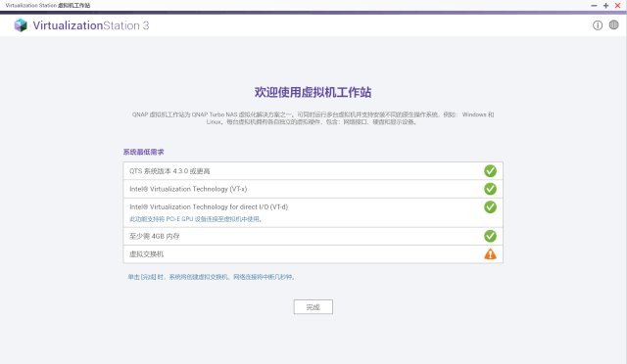Click the PCI-E GPU note link text
Image resolution: width=627 pixels, height=364 pixels.
pos(196,219)
